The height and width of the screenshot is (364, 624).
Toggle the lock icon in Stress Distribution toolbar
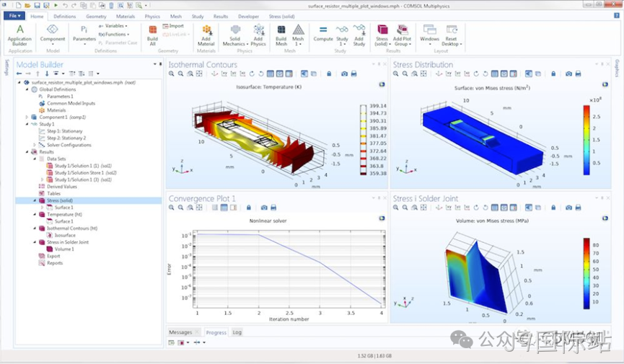click(553, 74)
